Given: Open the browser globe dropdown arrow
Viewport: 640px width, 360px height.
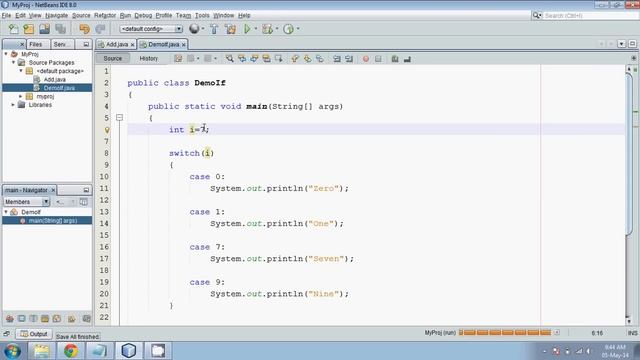Looking at the screenshot, I should (203, 29).
